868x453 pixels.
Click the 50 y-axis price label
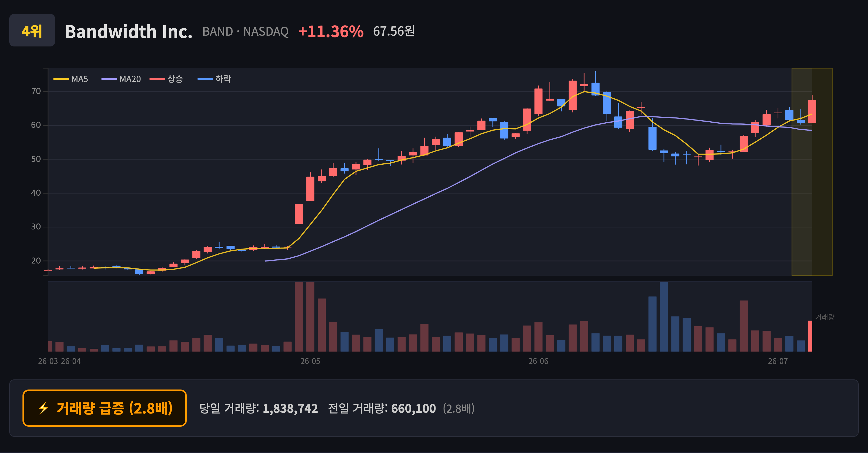pos(36,159)
